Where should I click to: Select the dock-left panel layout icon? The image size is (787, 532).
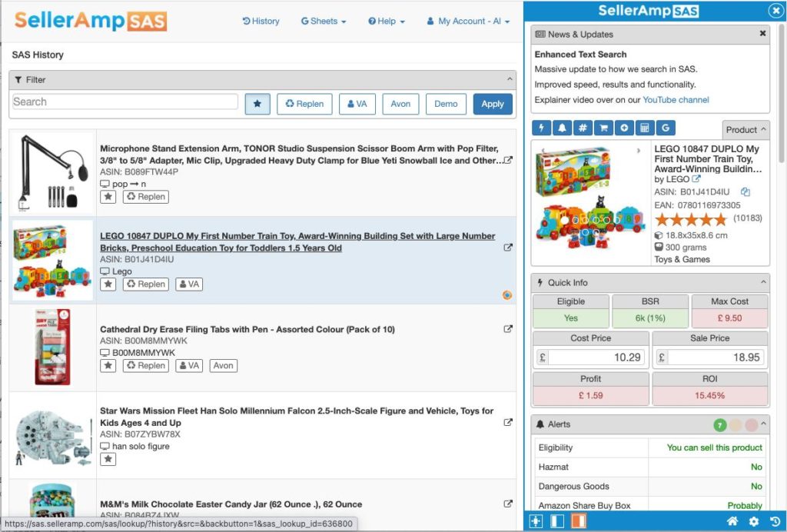click(x=557, y=521)
